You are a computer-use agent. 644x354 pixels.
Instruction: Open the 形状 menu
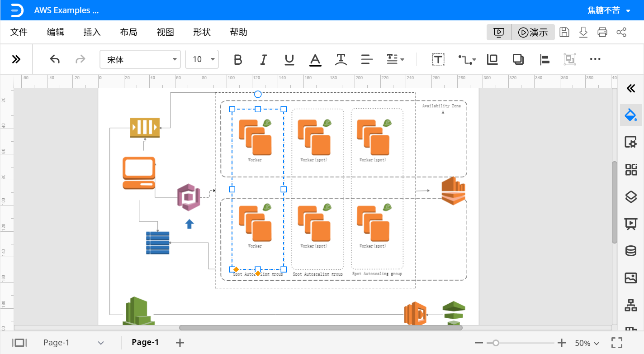pyautogui.click(x=202, y=32)
